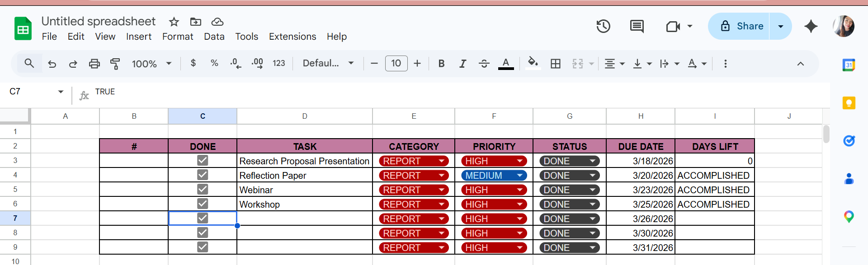Click the font size input field
Viewport: 868px width, 265px height.
[x=396, y=64]
